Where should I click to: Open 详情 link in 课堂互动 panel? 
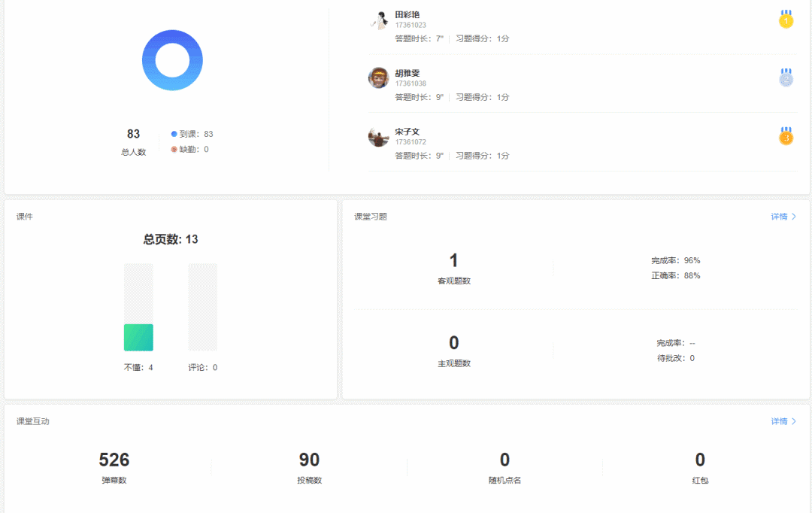pos(779,421)
